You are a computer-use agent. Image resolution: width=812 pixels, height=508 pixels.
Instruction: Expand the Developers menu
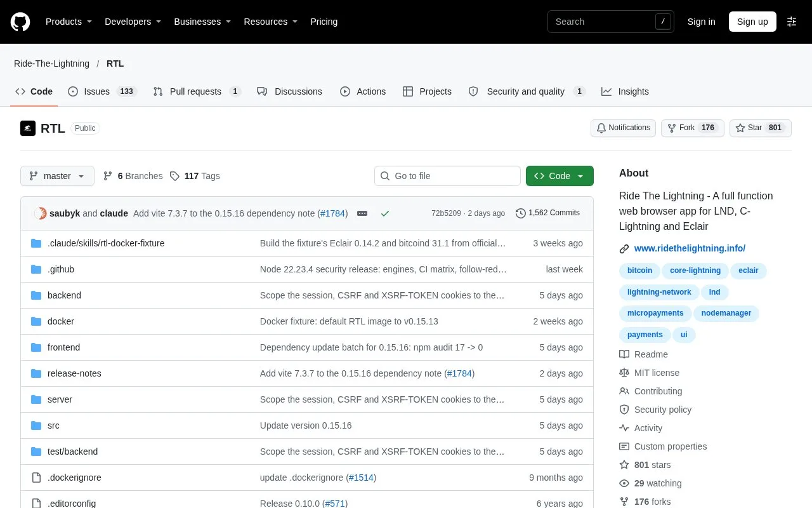(x=133, y=22)
